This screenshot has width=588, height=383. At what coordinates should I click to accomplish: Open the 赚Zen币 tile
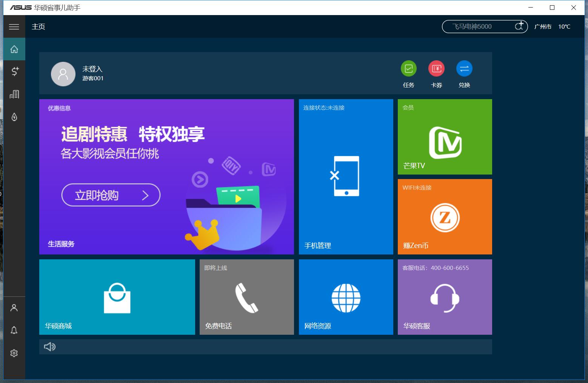click(x=445, y=217)
